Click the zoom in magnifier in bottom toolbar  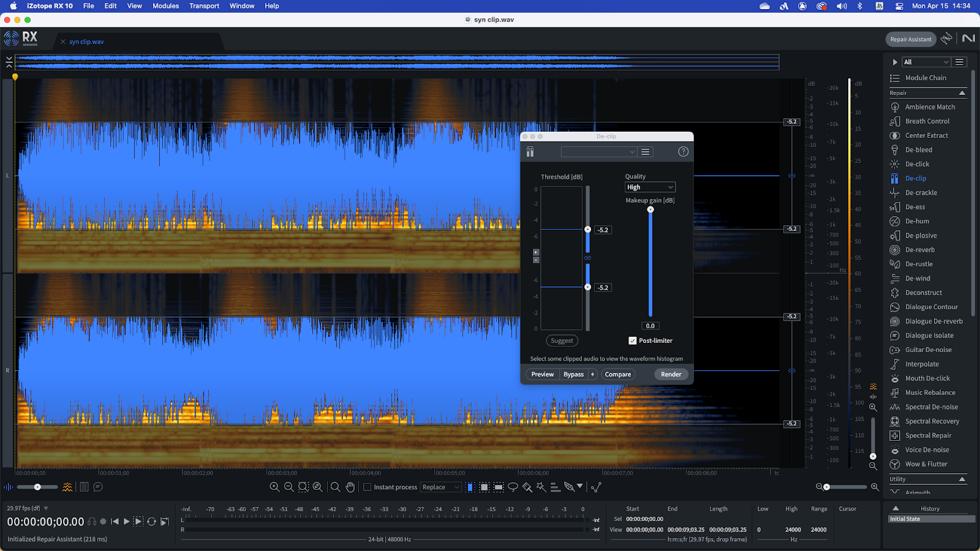274,487
